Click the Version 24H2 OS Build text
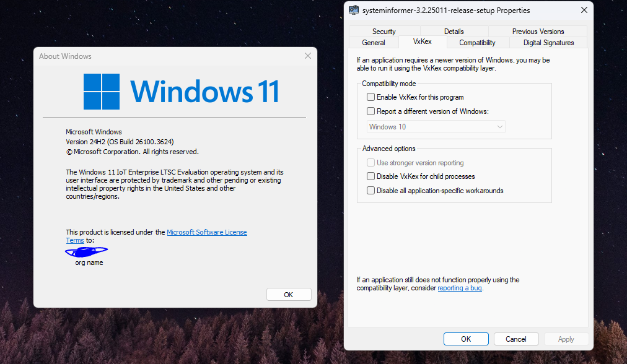This screenshot has width=627, height=364. 120,142
